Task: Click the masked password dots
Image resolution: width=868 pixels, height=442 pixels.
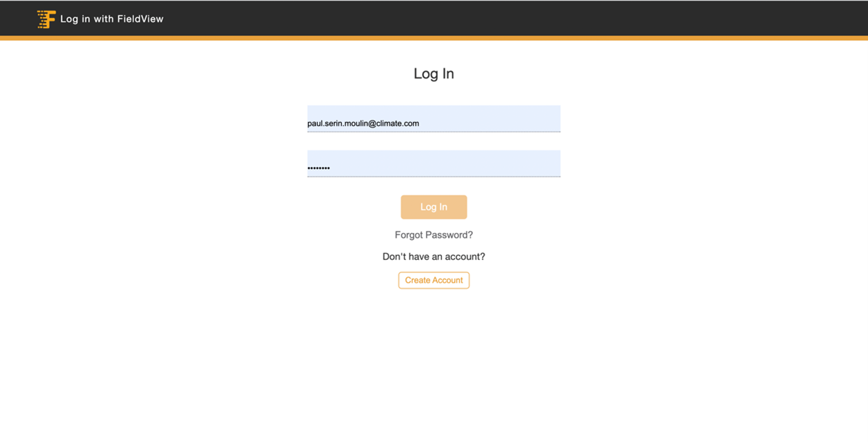Action: tap(319, 168)
